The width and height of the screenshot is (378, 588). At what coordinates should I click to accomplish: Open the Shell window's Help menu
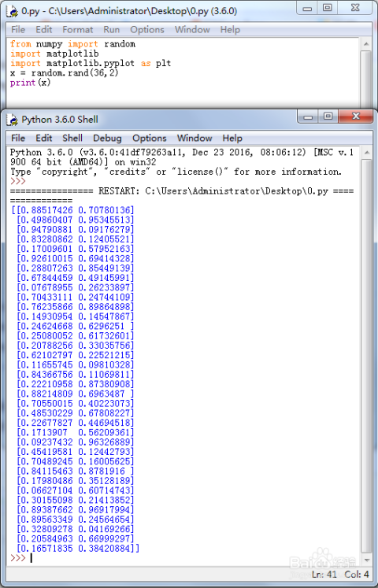232,139
